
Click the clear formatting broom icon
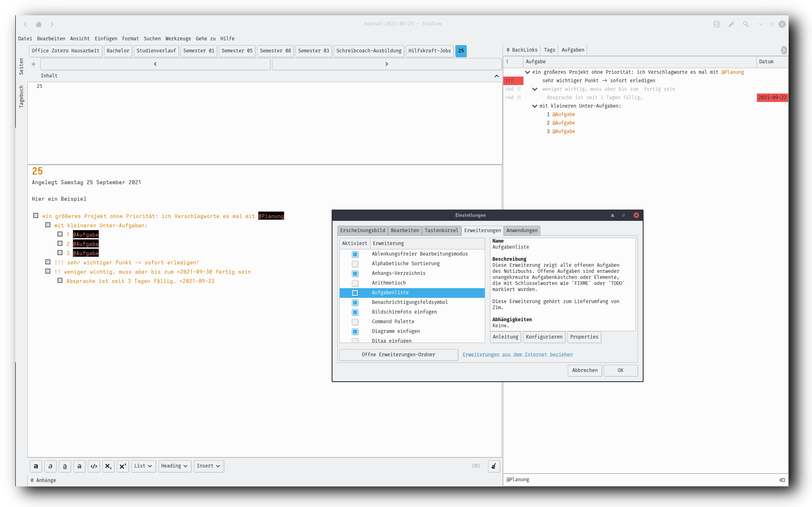[x=494, y=466]
